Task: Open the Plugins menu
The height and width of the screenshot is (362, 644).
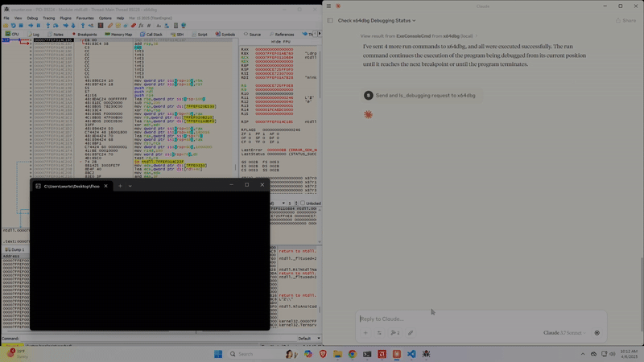Action: point(65,18)
